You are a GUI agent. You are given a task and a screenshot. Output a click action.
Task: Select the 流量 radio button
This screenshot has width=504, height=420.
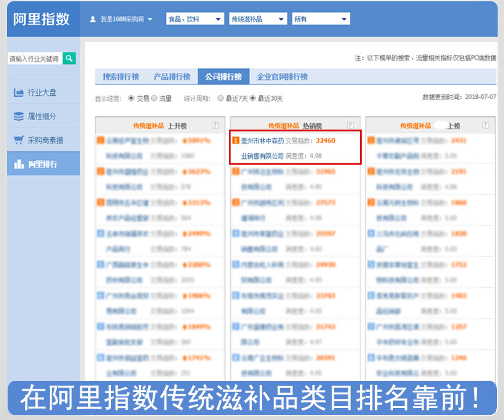pyautogui.click(x=154, y=98)
